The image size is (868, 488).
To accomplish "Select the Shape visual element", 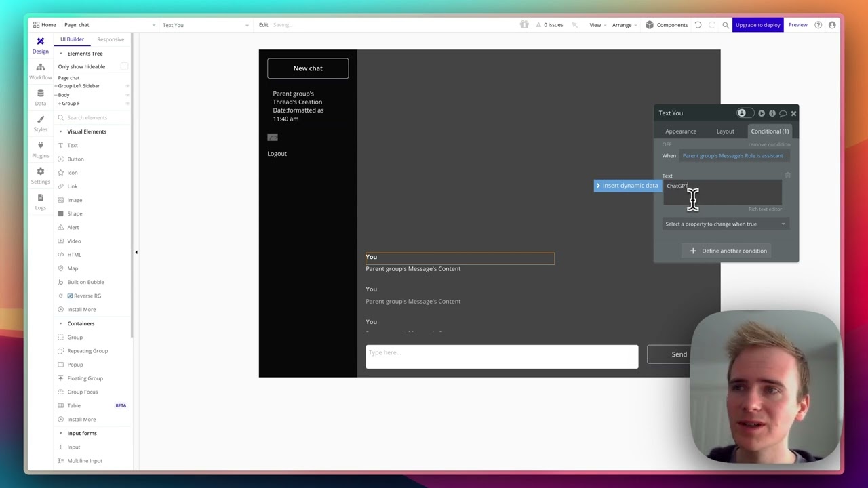I will [x=75, y=213].
